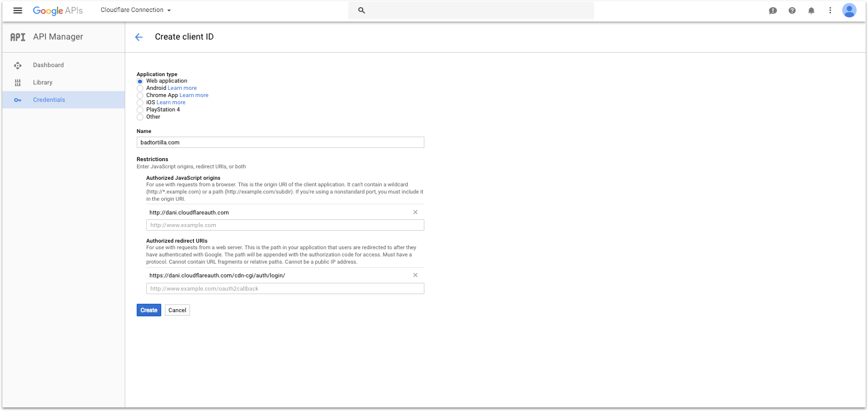
Task: Click the back arrow beside Create client ID
Action: coord(139,37)
